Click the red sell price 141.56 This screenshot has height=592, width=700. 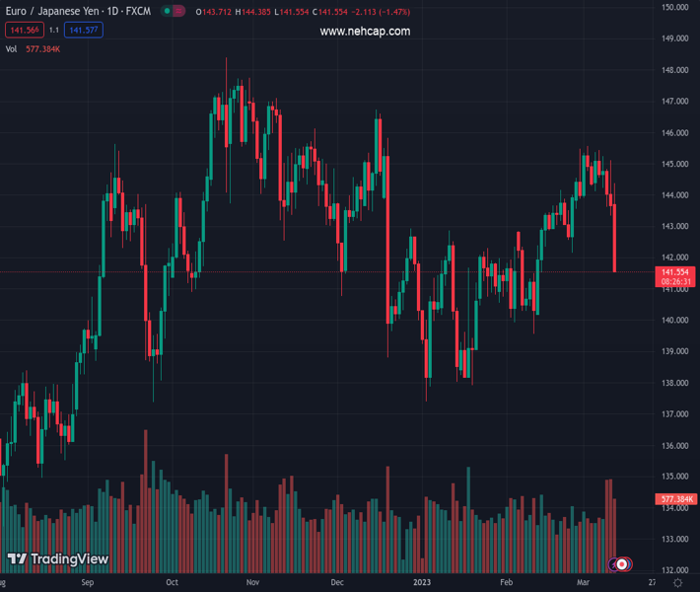click(24, 31)
